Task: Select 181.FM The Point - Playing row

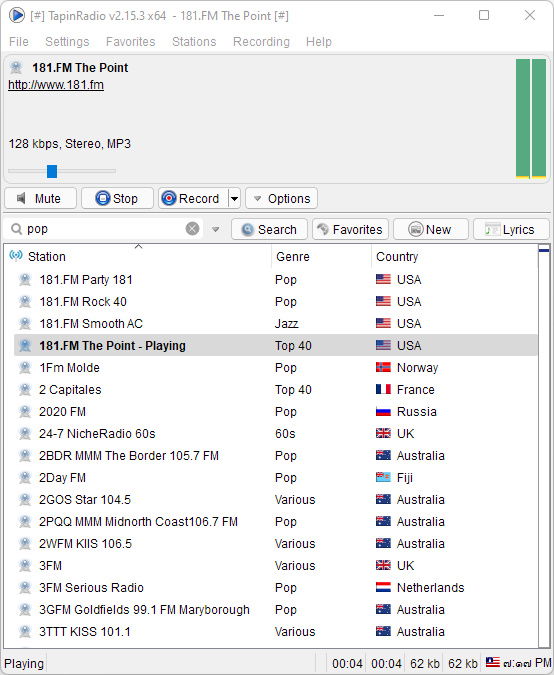Action: [x=275, y=346]
